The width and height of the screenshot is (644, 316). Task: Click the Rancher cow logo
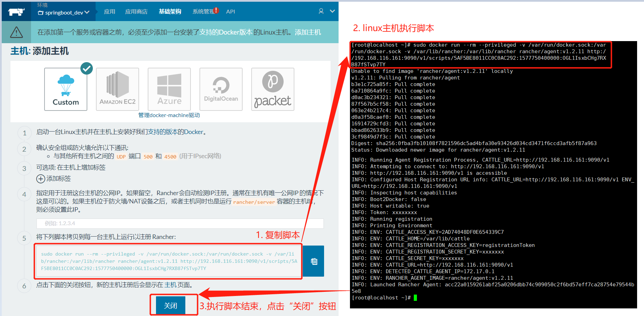(x=16, y=12)
